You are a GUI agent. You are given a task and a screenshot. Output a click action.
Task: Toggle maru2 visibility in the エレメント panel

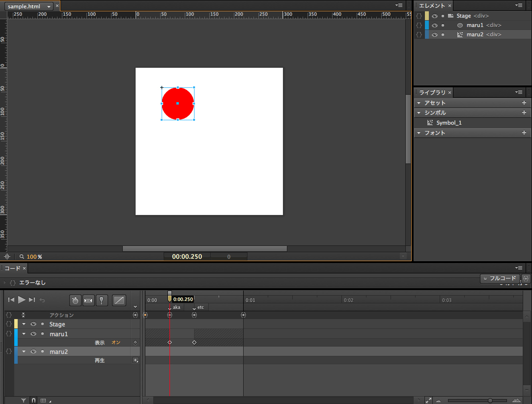435,34
